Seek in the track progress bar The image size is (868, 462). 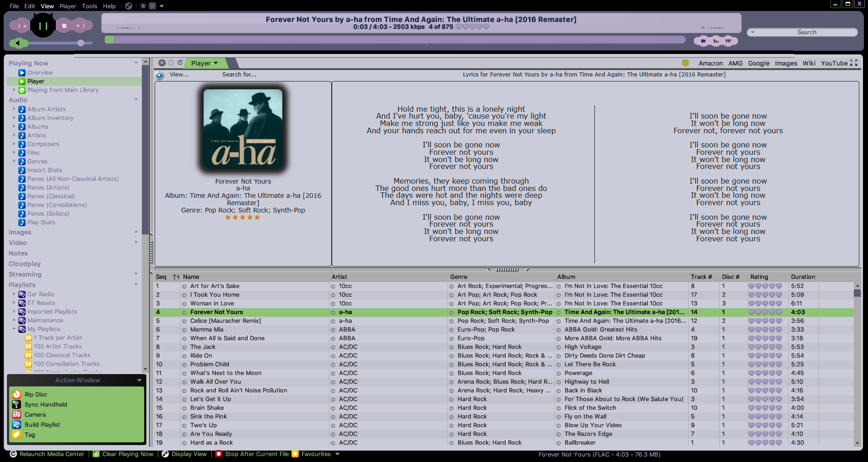395,40
